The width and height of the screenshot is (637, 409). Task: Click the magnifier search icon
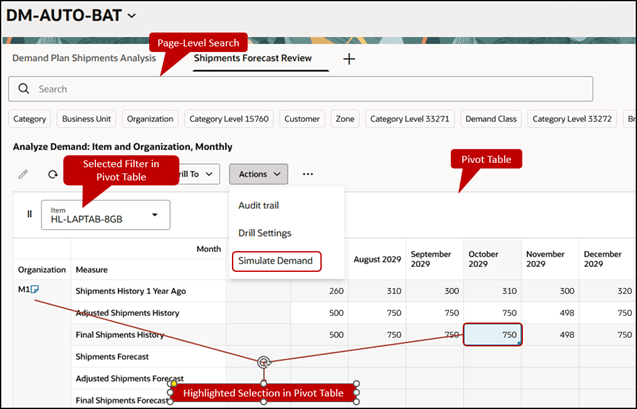point(24,89)
